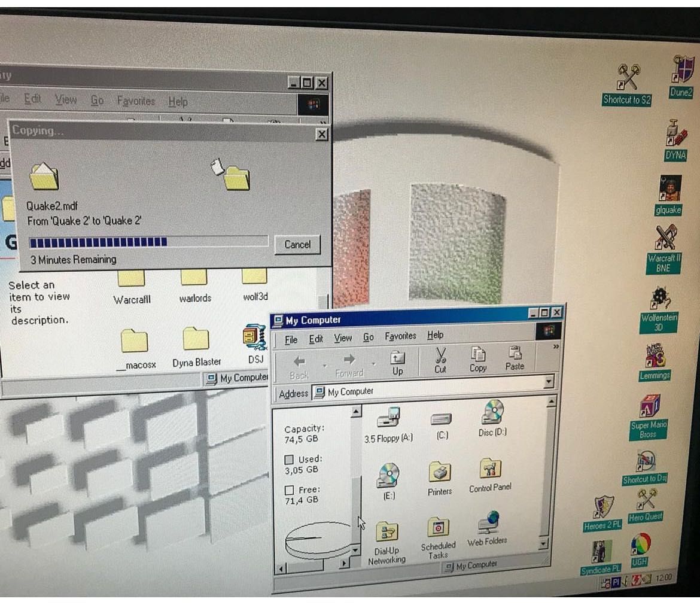This screenshot has width=700, height=608.
Task: Open the Hero Quest desktop icon
Action: 646,505
